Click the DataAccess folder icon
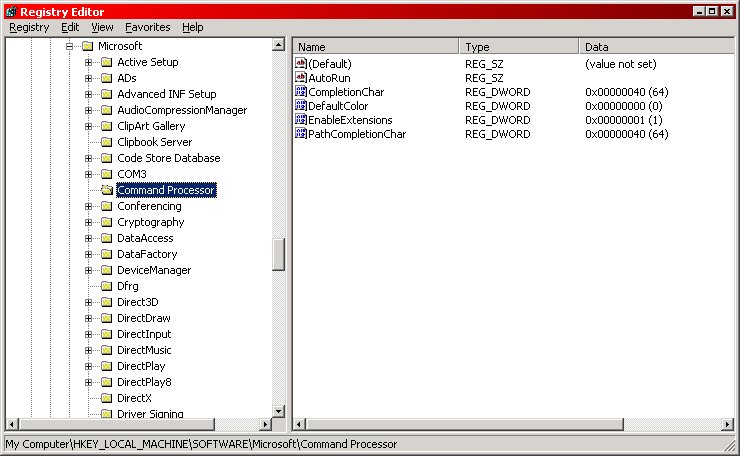The height and width of the screenshot is (456, 740). [x=107, y=238]
